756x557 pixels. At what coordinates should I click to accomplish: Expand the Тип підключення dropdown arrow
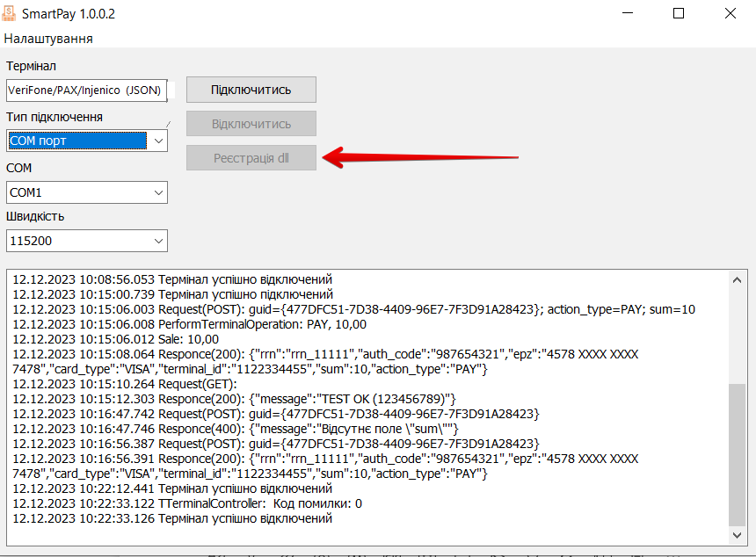point(158,141)
